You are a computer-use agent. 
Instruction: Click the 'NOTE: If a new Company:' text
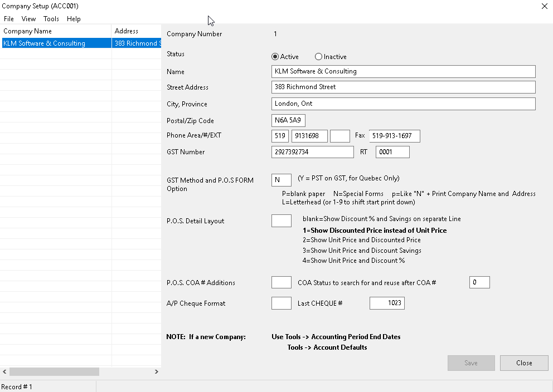[206, 337]
